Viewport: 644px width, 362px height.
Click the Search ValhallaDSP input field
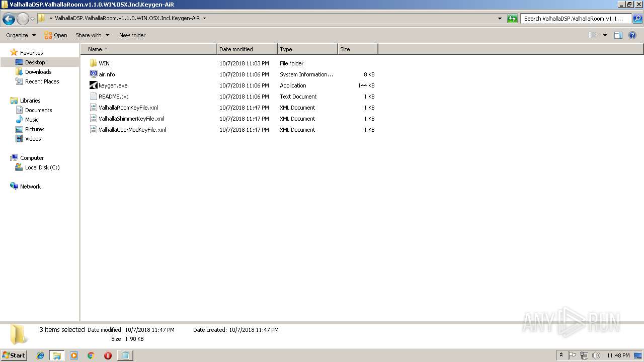point(576,19)
